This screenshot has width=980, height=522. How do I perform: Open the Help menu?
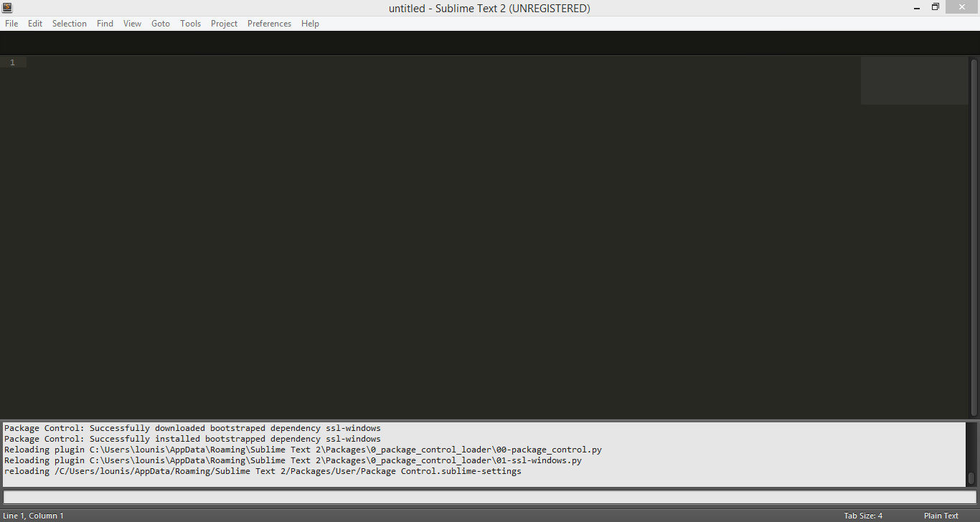pyautogui.click(x=310, y=24)
